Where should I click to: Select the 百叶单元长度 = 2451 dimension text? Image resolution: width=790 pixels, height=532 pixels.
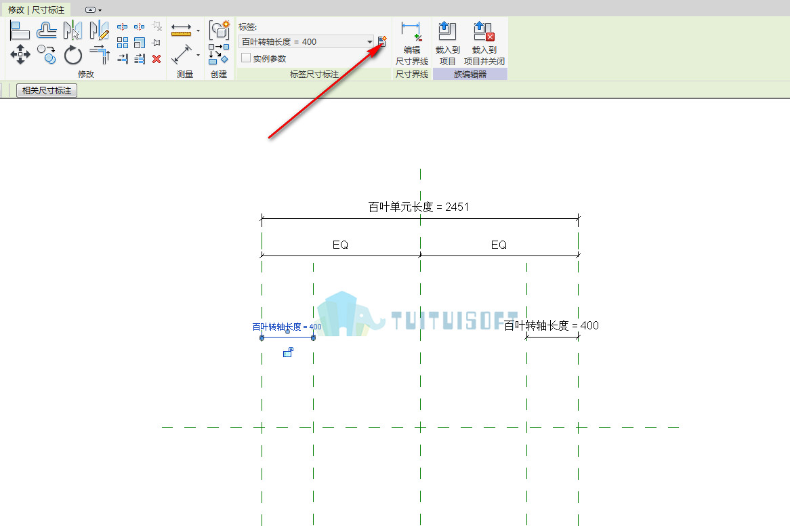(x=418, y=207)
